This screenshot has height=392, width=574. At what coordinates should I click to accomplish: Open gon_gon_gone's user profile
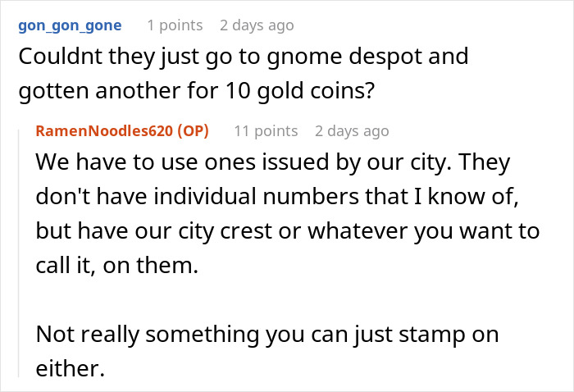(69, 25)
